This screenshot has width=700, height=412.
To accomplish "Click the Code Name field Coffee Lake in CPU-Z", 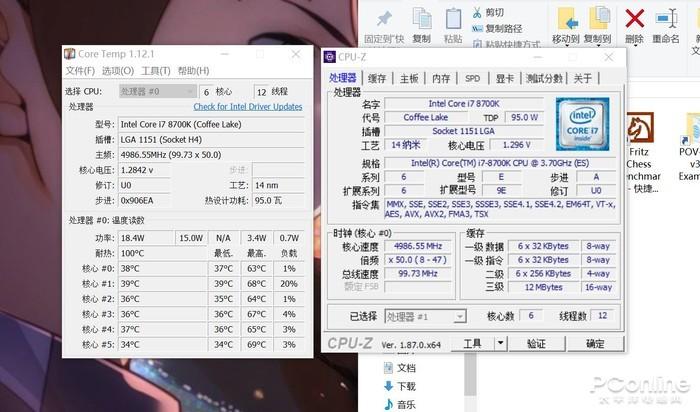I will pyautogui.click(x=426, y=117).
